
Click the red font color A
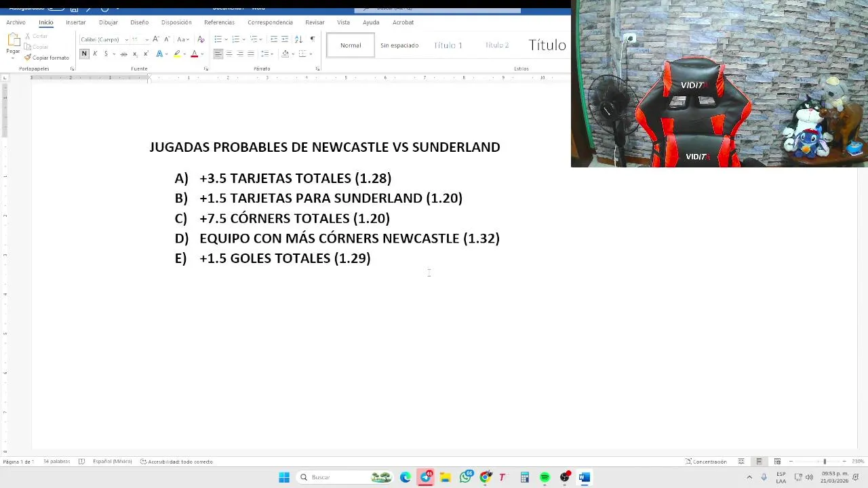click(x=194, y=54)
